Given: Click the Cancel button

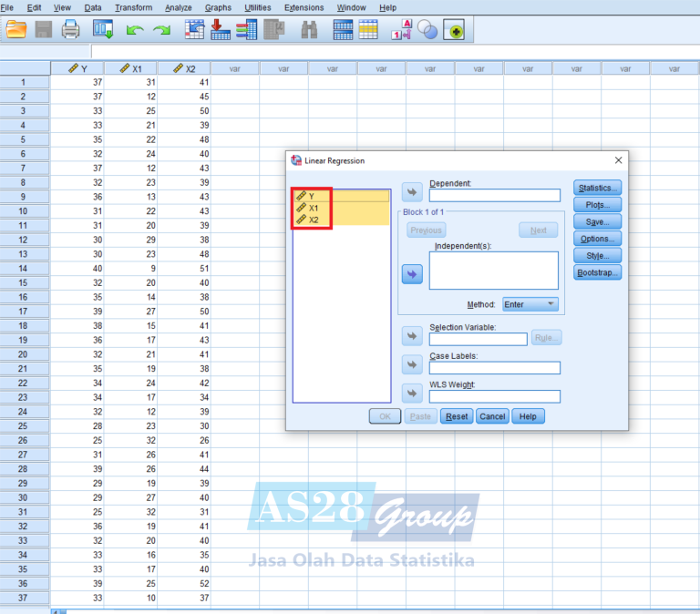Looking at the screenshot, I should click(492, 416).
